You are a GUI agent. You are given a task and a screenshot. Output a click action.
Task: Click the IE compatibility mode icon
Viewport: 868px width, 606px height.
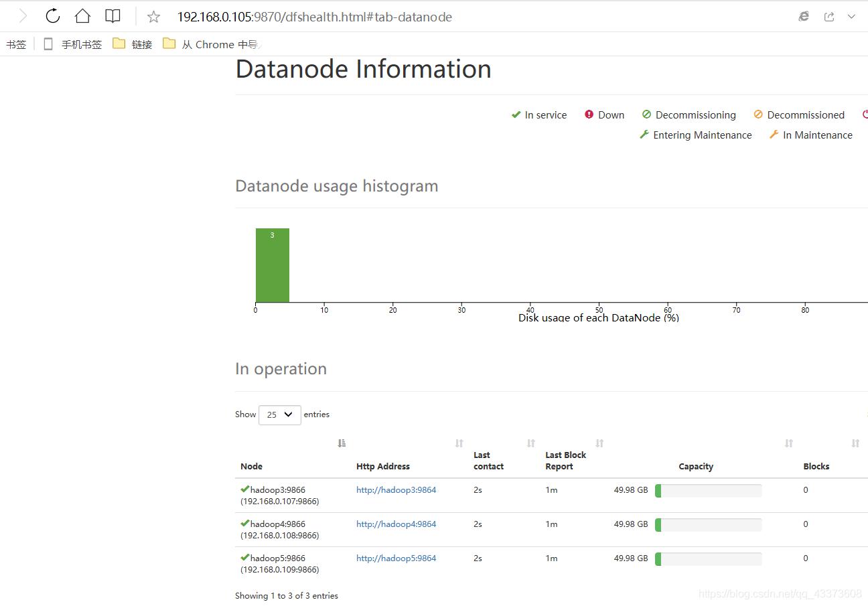pyautogui.click(x=804, y=17)
